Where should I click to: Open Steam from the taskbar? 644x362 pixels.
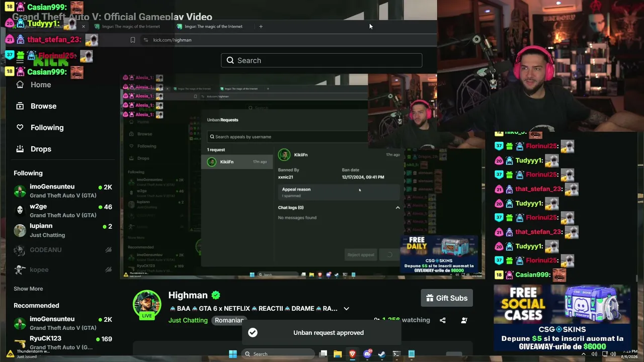pos(382,354)
